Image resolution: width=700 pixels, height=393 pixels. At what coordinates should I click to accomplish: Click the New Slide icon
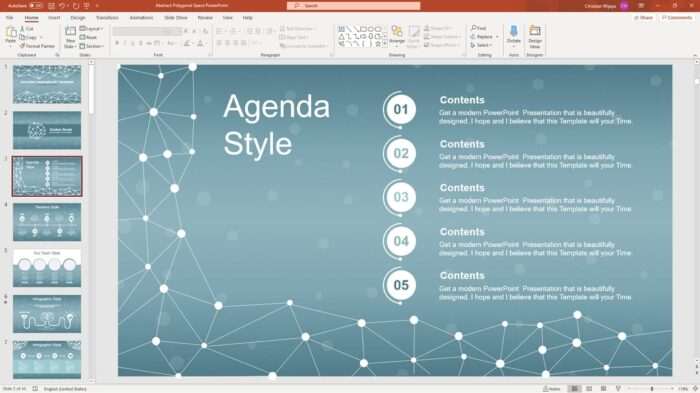pos(70,37)
